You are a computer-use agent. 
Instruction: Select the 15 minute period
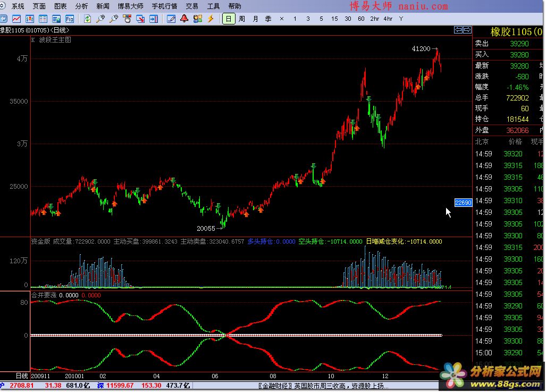334,19
